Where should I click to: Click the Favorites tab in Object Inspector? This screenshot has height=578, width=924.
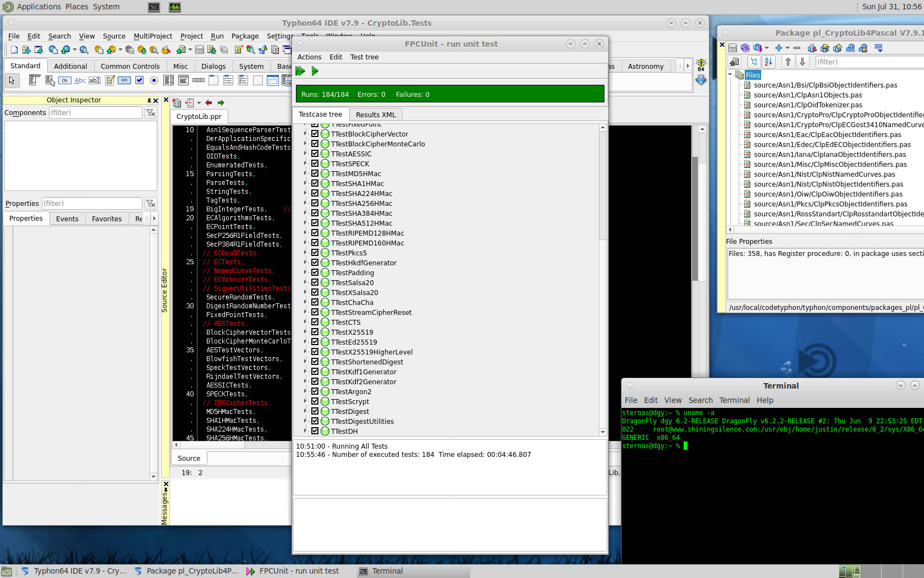pos(107,219)
